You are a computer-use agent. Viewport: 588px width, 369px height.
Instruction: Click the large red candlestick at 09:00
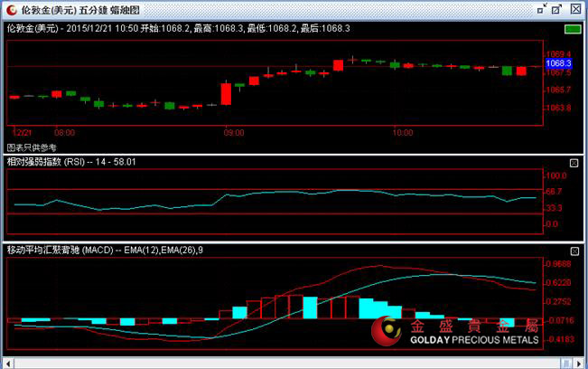[225, 94]
